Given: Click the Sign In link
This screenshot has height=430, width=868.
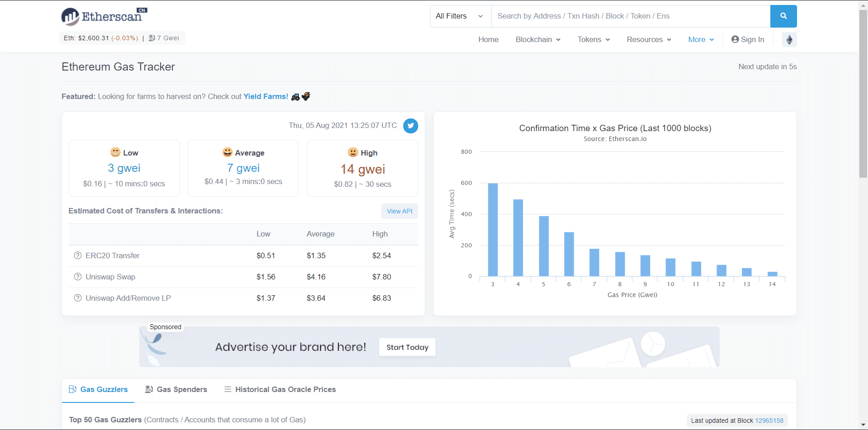Looking at the screenshot, I should click(748, 39).
